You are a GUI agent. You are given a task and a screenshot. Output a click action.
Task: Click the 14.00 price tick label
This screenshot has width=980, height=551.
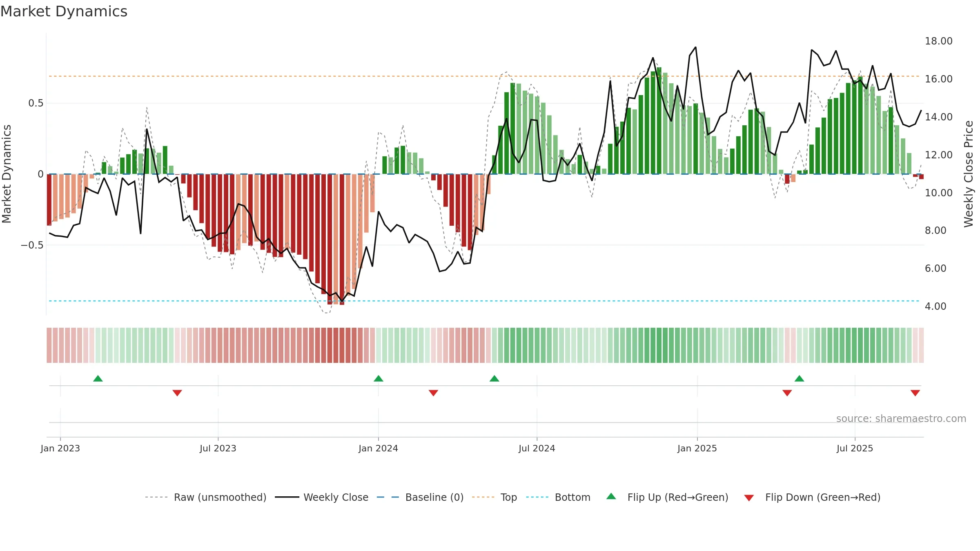coord(938,117)
